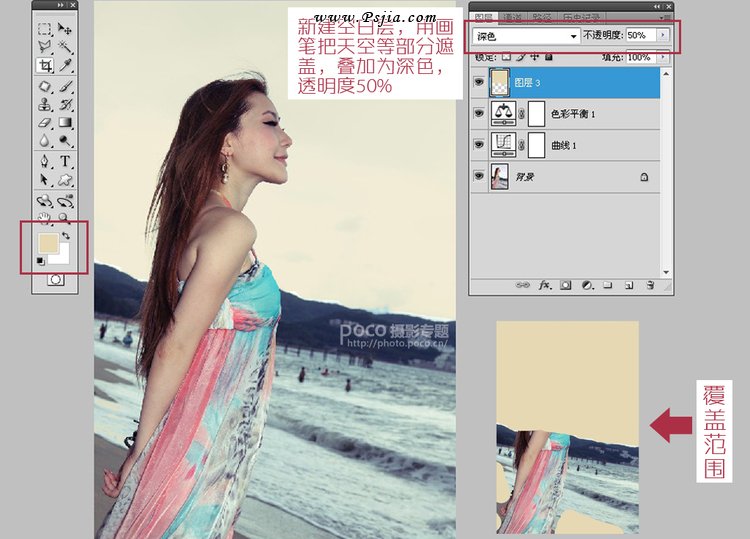Open the fill 100% slider arrow

[x=663, y=58]
